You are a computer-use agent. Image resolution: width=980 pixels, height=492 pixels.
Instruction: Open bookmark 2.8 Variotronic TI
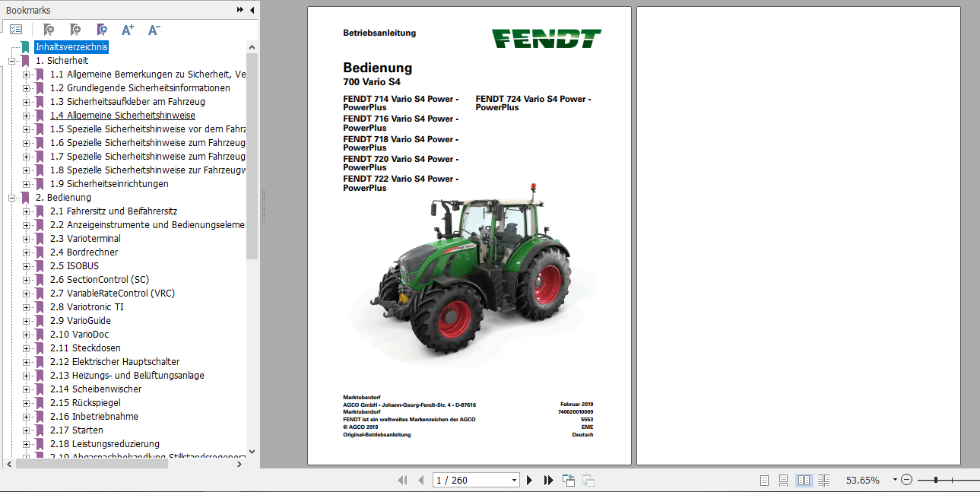click(x=87, y=307)
